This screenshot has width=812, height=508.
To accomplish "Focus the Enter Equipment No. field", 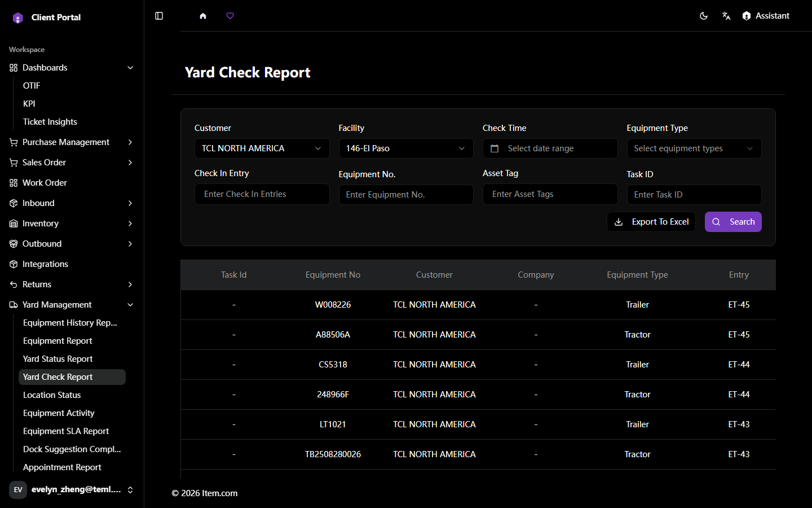I will coord(406,195).
